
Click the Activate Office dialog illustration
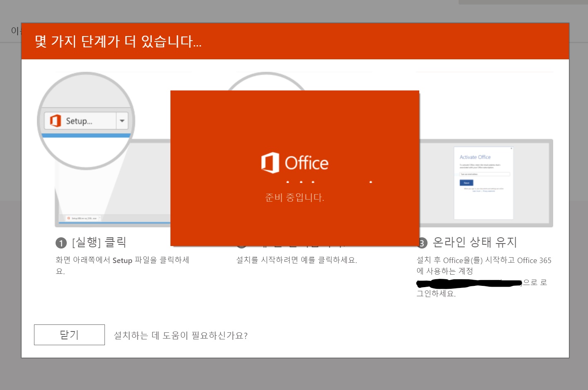[x=484, y=183]
